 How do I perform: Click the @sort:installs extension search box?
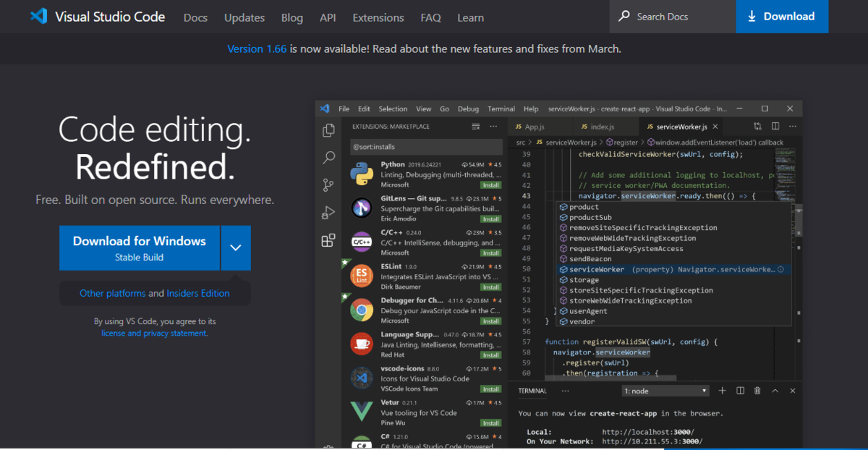427,147
